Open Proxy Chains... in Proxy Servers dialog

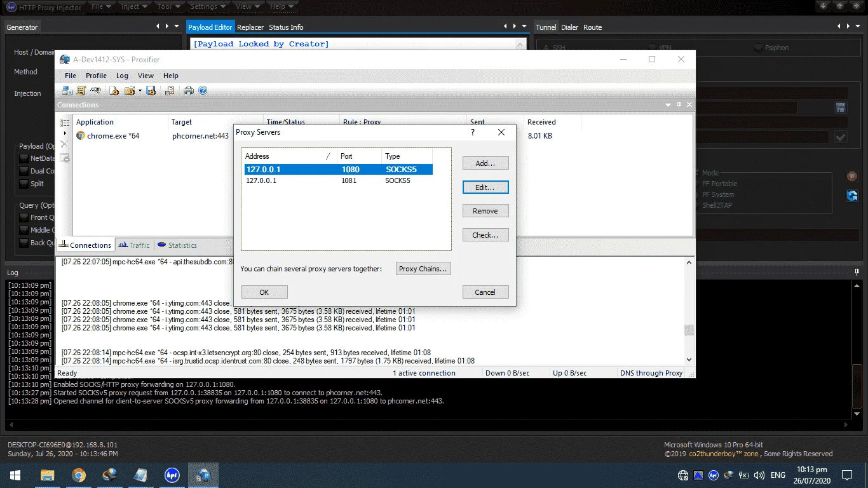pyautogui.click(x=423, y=269)
